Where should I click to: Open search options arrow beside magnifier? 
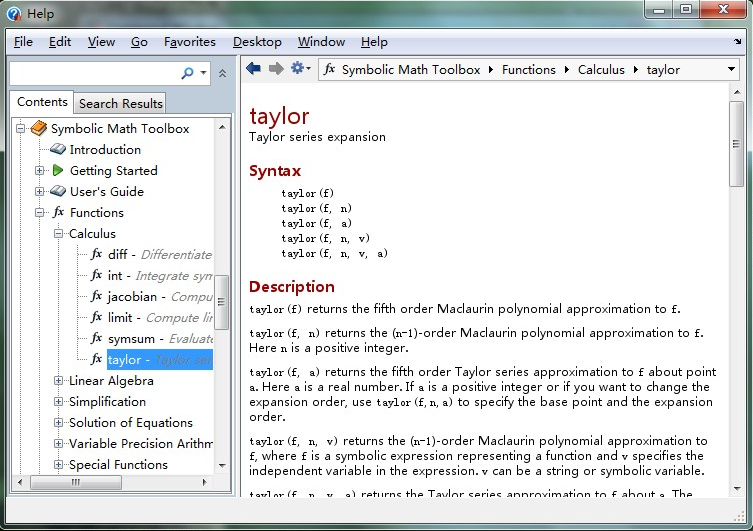click(x=204, y=73)
